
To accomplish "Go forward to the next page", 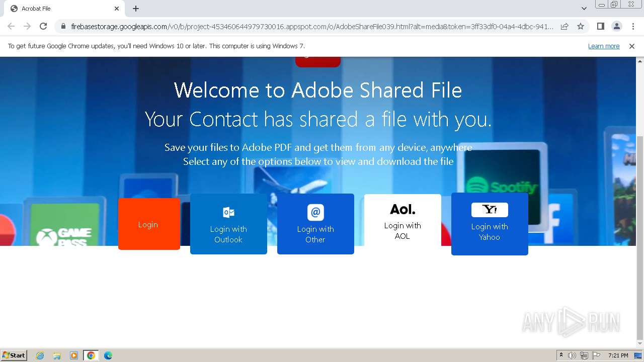I will (x=27, y=26).
